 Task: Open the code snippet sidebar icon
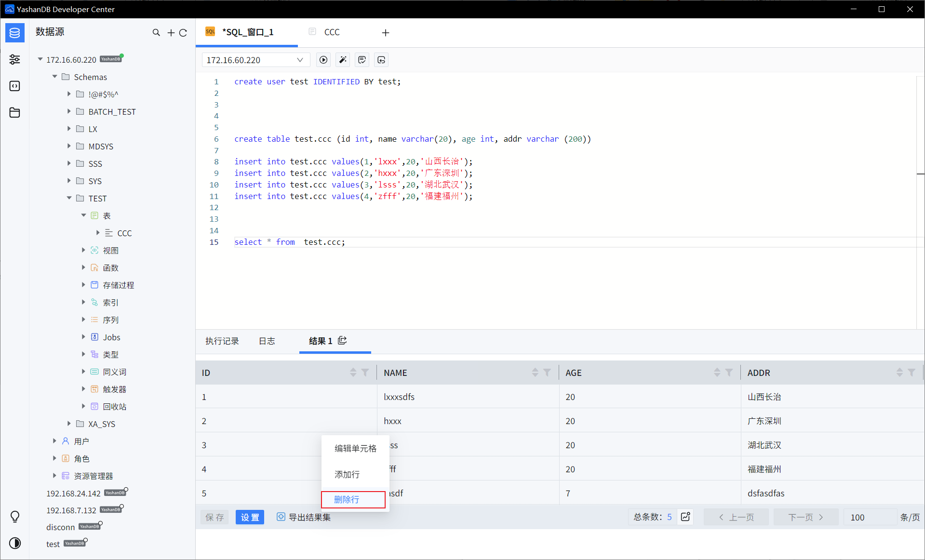(15, 86)
